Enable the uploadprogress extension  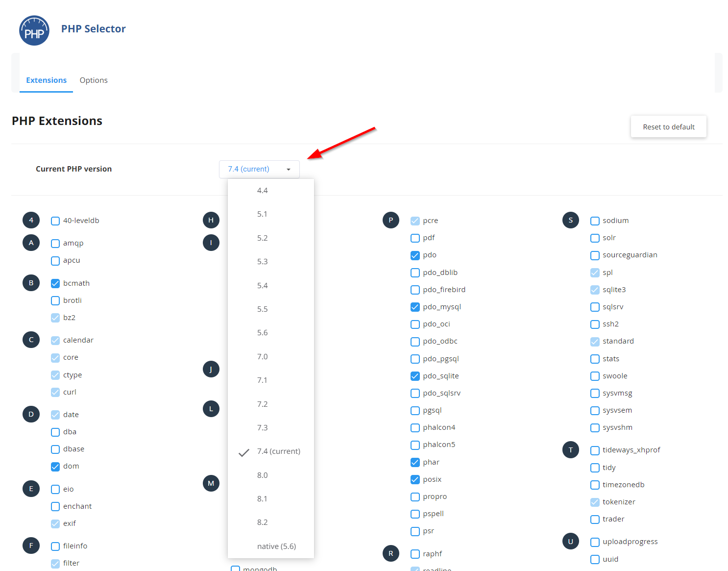(x=595, y=542)
